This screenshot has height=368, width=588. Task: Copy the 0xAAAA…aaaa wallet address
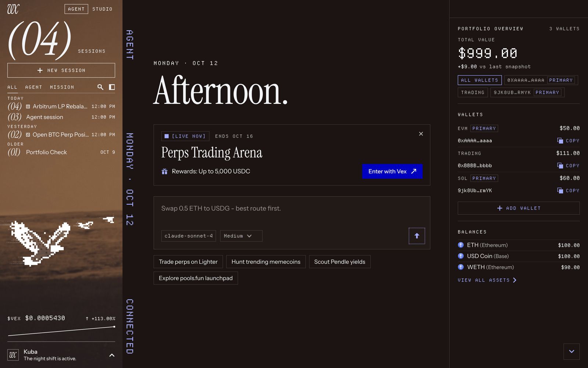click(568, 141)
